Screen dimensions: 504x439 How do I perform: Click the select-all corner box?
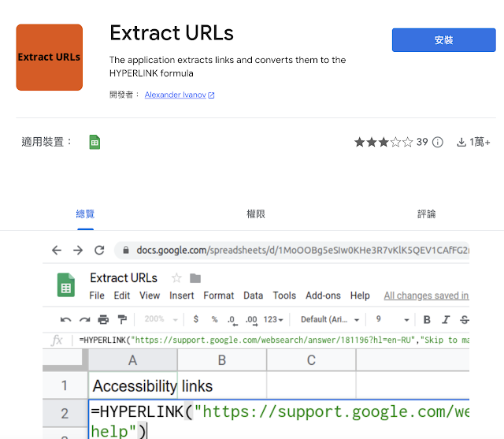coord(65,360)
